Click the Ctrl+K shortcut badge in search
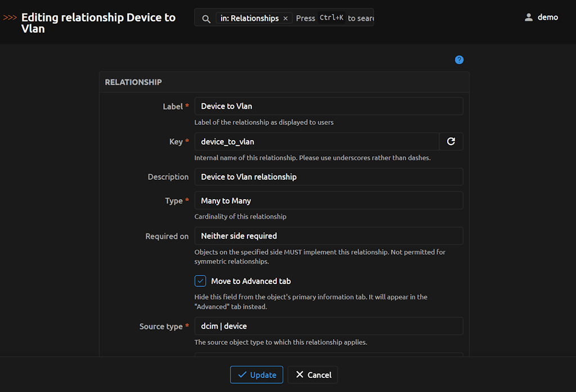 coord(331,19)
